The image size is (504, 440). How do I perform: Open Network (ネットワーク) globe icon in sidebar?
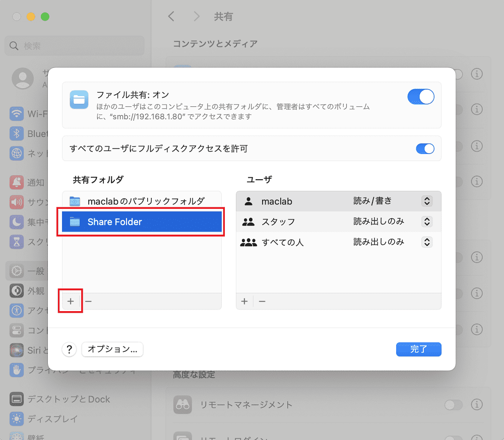[x=17, y=153]
